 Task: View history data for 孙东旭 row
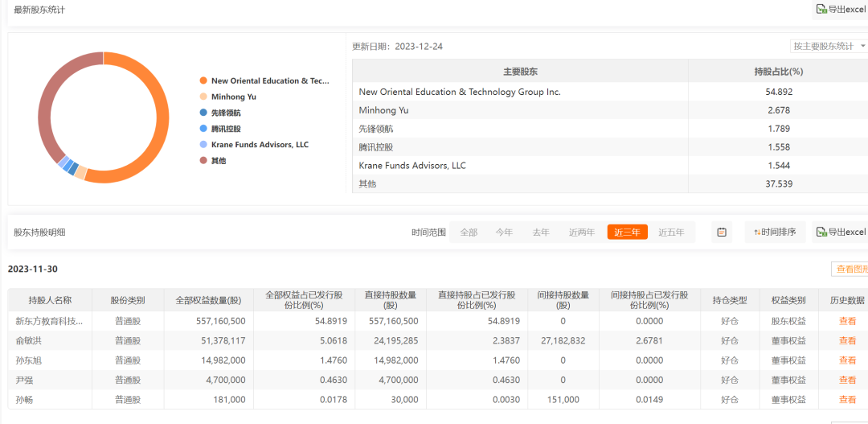[848, 360]
